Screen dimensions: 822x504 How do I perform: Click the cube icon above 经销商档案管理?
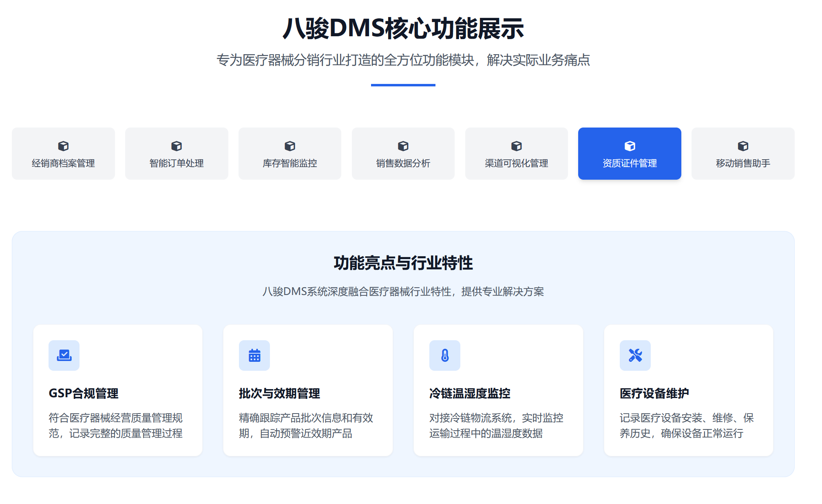coord(64,145)
